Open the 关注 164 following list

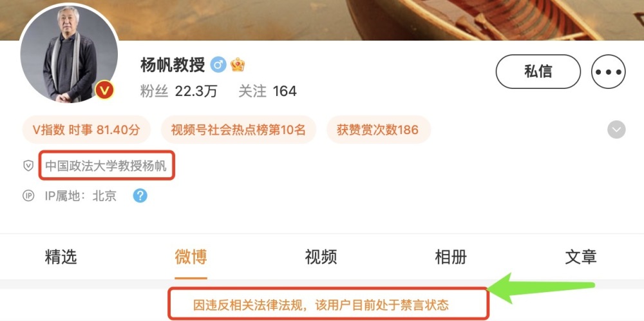point(267,91)
